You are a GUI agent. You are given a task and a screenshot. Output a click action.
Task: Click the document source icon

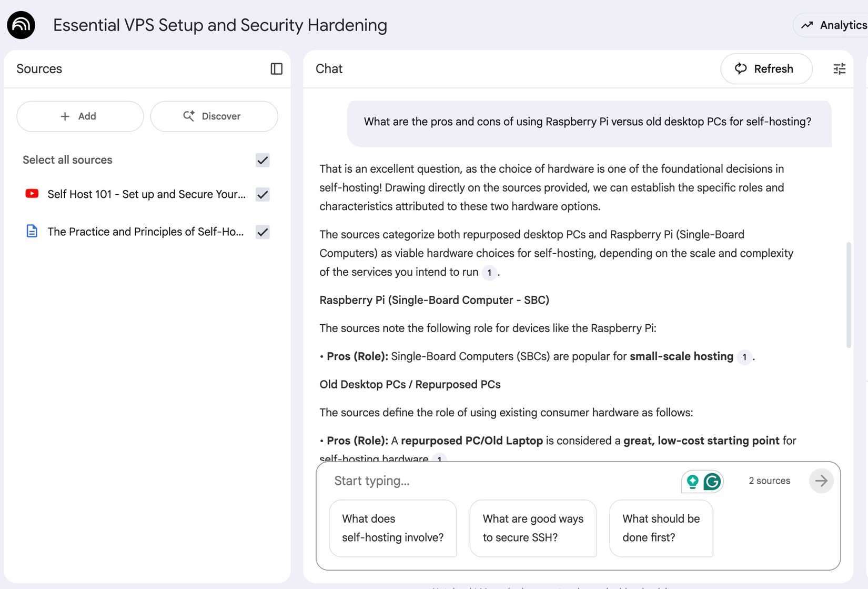(32, 231)
